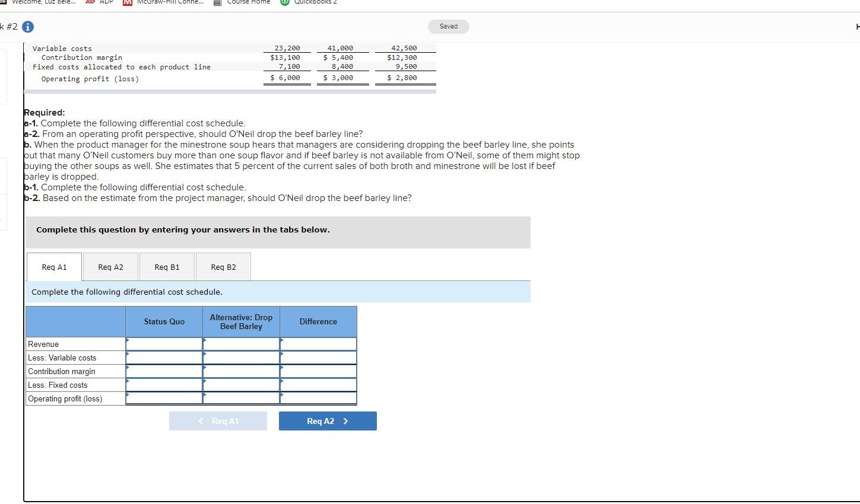Click the McGraw-Hill M favicon
860x504 pixels.
point(128,3)
